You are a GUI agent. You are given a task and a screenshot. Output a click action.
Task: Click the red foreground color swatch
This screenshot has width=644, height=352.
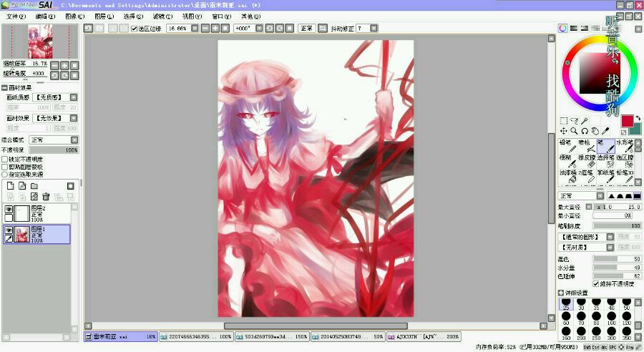(627, 121)
